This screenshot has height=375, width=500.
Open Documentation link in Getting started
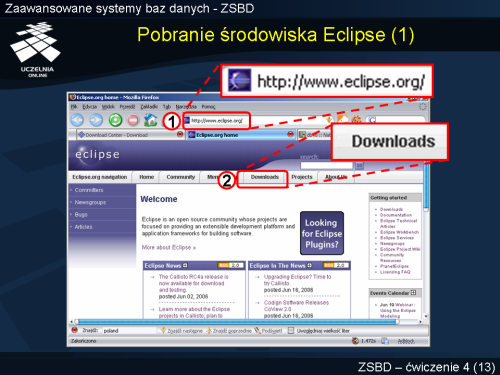pyautogui.click(x=396, y=215)
